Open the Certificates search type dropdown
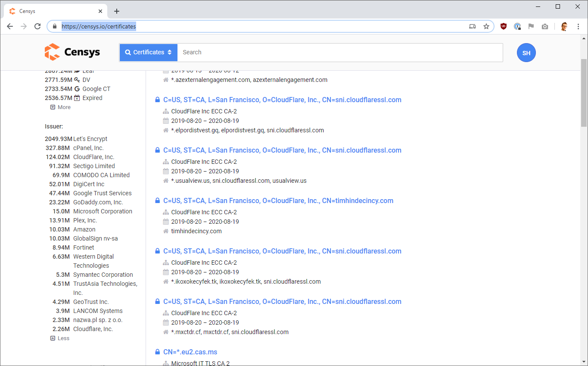 point(149,52)
